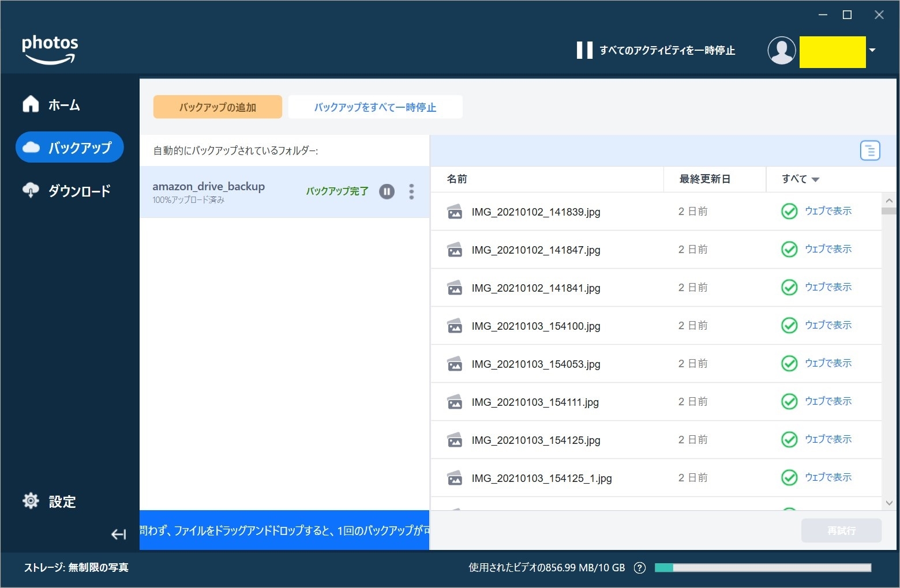Click the list view icon above file table
This screenshot has width=900, height=588.
[x=869, y=150]
